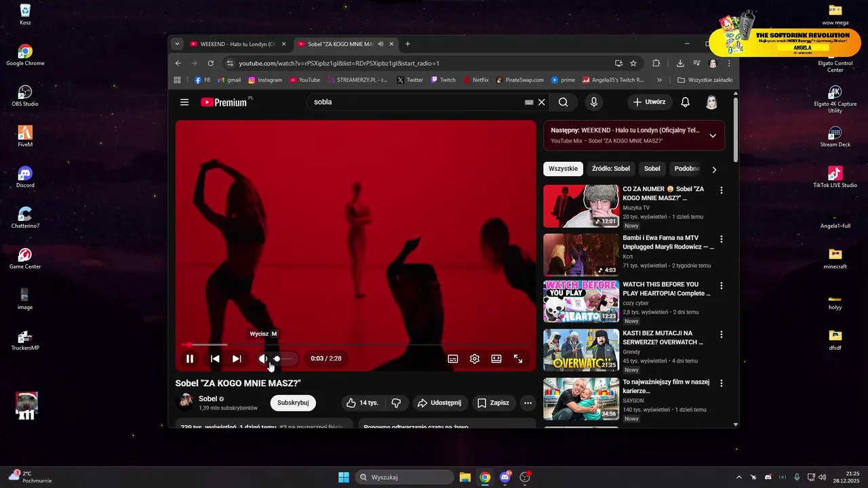
Task: Open the OBS Studio desktop icon
Action: [x=25, y=96]
